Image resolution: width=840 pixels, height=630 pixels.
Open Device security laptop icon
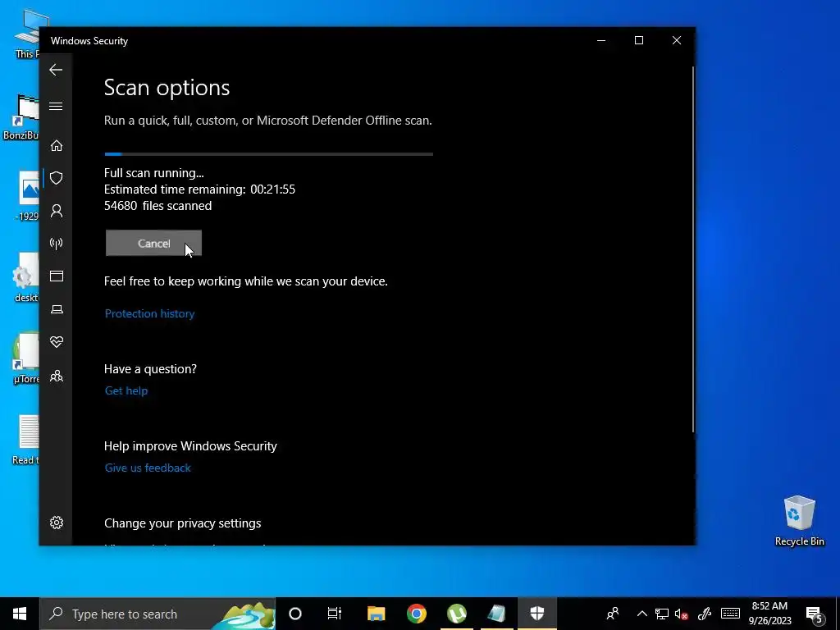[57, 309]
